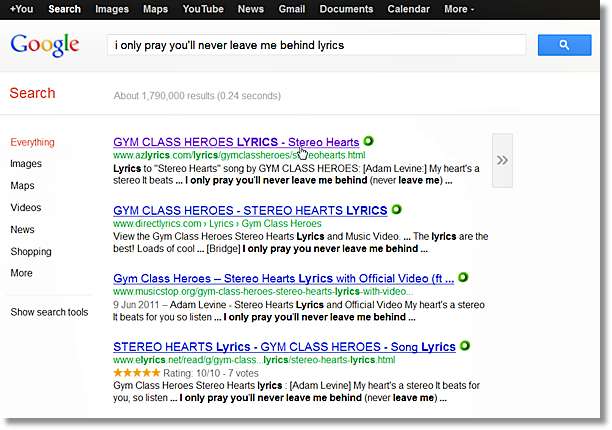Open GYM CLASS HEROES - STEREO HEARTS LYRICS link
The width and height of the screenshot is (612, 430).
(250, 210)
